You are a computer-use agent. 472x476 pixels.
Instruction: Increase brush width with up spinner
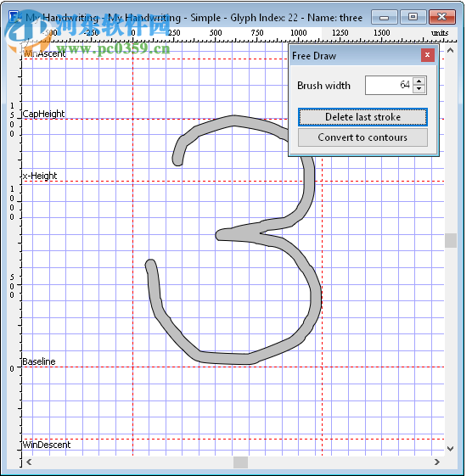click(x=419, y=81)
